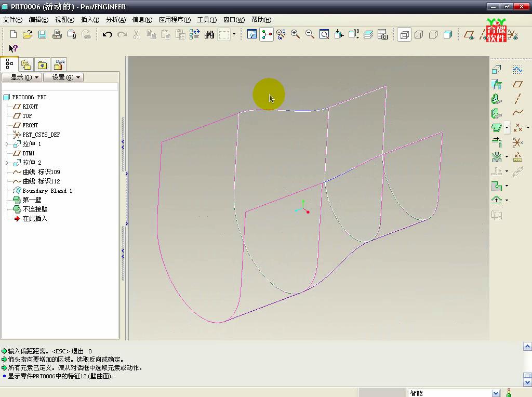Insert a datum point

click(x=518, y=128)
